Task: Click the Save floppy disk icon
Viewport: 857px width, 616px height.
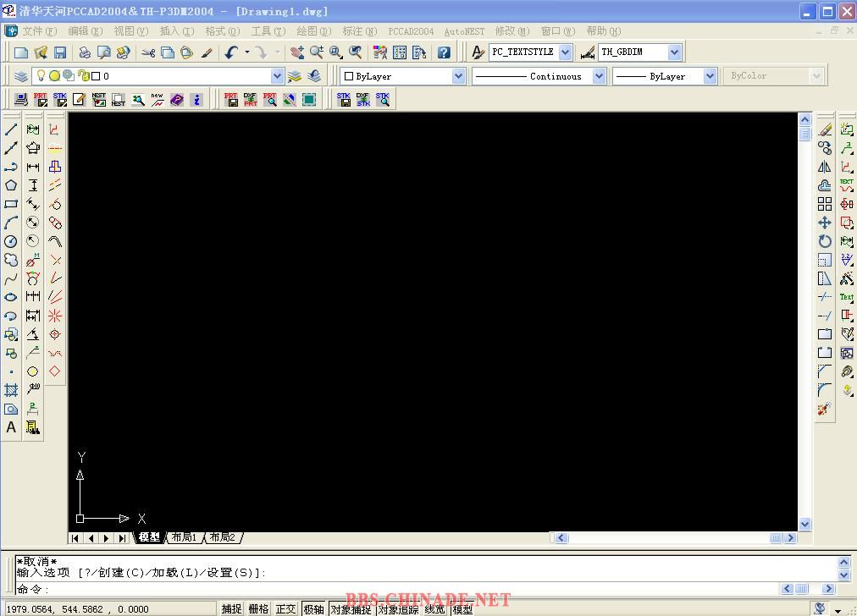Action: [59, 52]
